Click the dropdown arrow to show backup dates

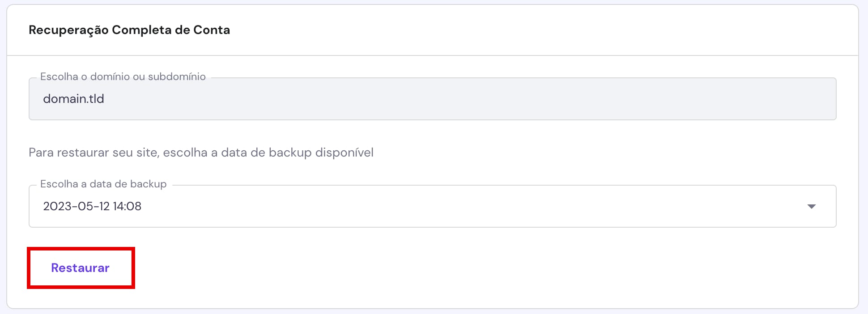[x=812, y=206]
